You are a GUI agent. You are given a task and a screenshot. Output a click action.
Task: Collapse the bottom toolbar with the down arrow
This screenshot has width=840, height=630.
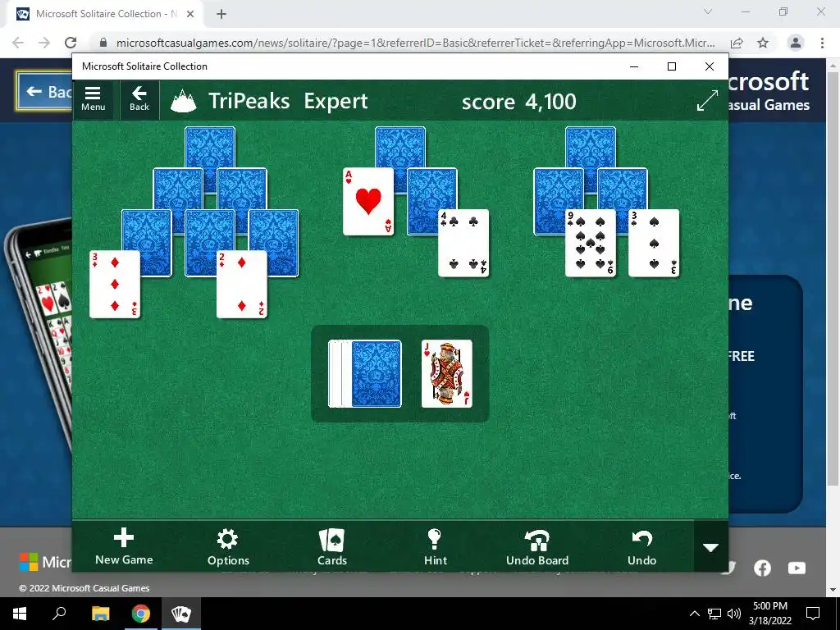tap(711, 547)
